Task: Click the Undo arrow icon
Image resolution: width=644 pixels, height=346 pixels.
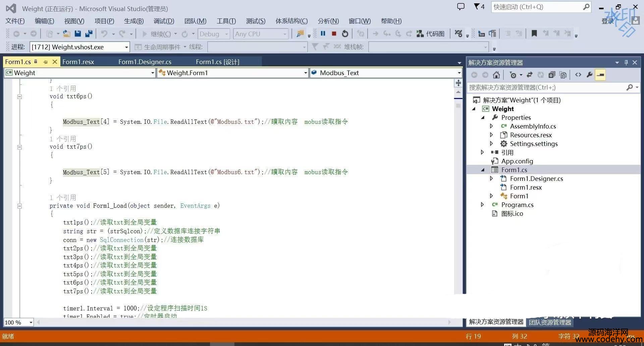Action: [x=104, y=34]
